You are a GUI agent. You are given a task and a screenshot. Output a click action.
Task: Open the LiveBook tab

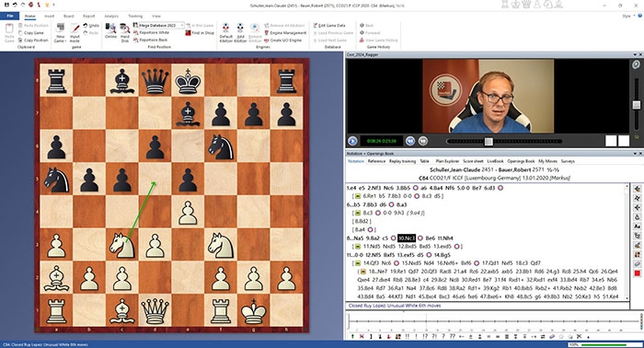pos(495,161)
